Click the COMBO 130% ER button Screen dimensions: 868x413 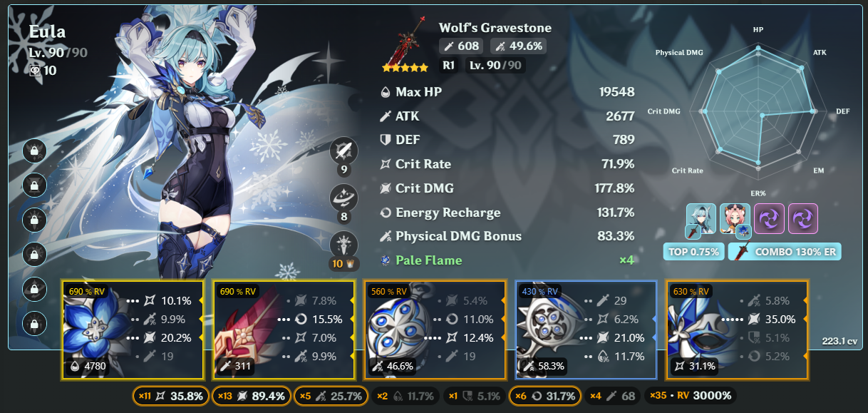tap(785, 252)
